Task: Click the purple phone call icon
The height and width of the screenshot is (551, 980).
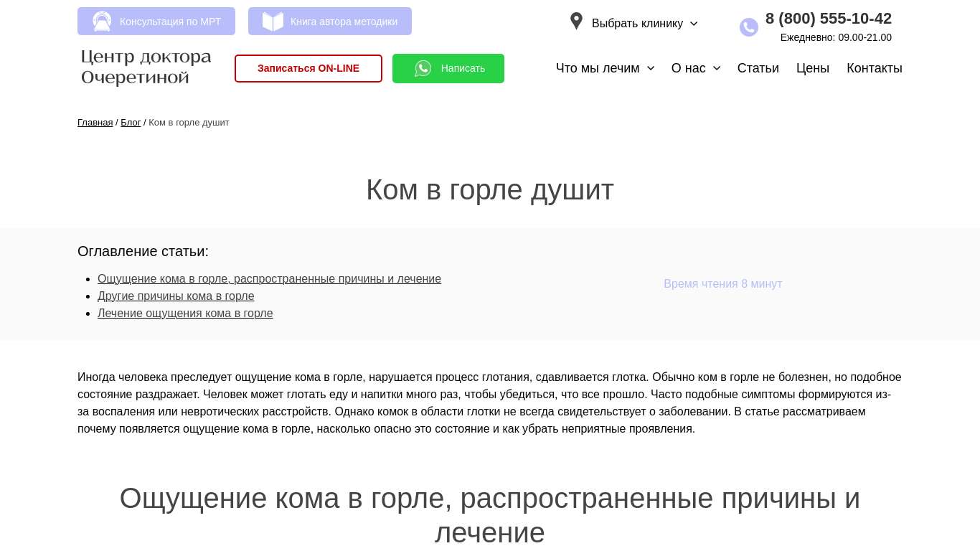Action: point(748,27)
